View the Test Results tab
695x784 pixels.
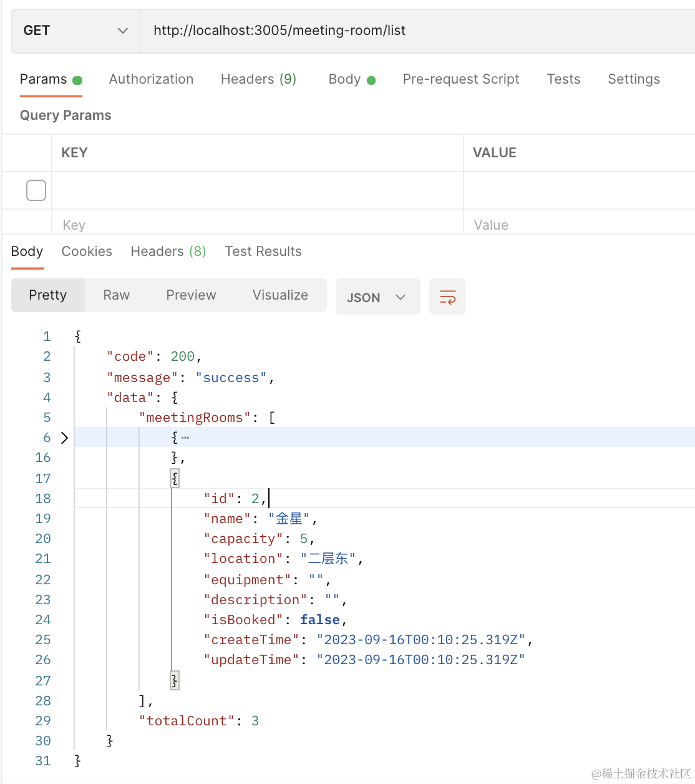263,252
